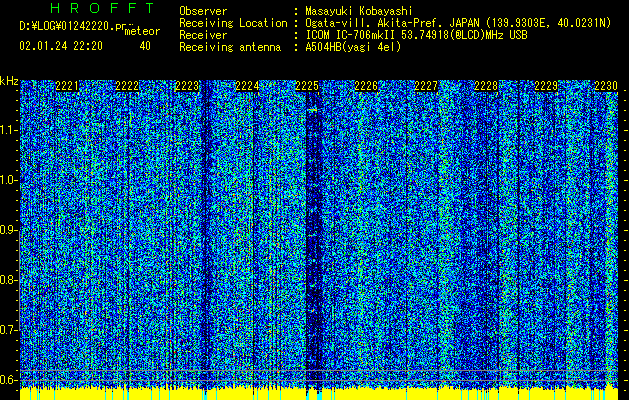Click the 2222 time marker

tap(127, 86)
